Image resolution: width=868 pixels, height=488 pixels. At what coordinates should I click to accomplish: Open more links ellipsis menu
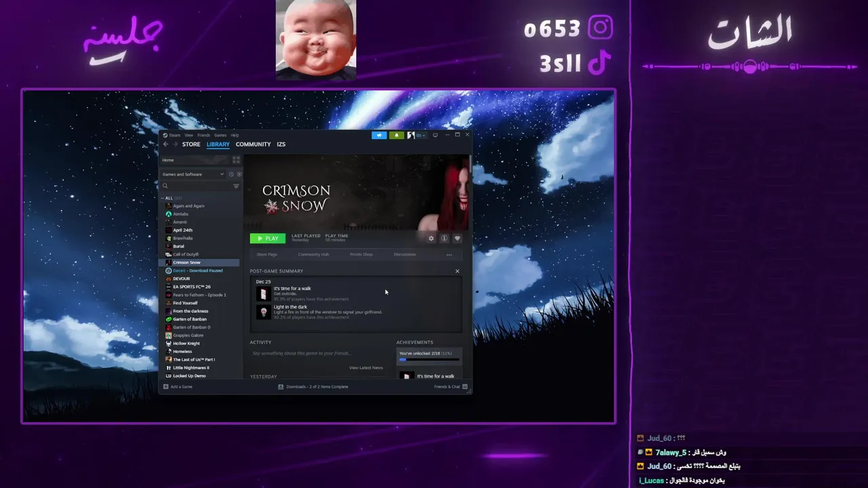(x=449, y=255)
